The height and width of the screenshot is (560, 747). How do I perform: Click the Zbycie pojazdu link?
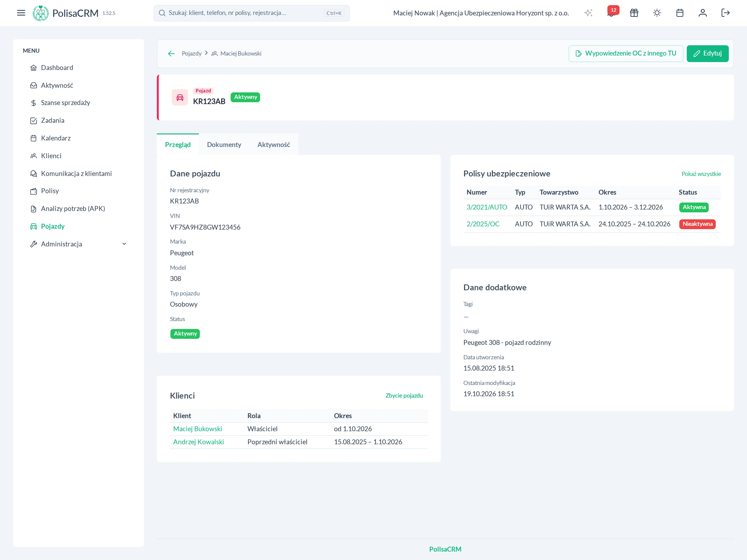[x=404, y=395]
